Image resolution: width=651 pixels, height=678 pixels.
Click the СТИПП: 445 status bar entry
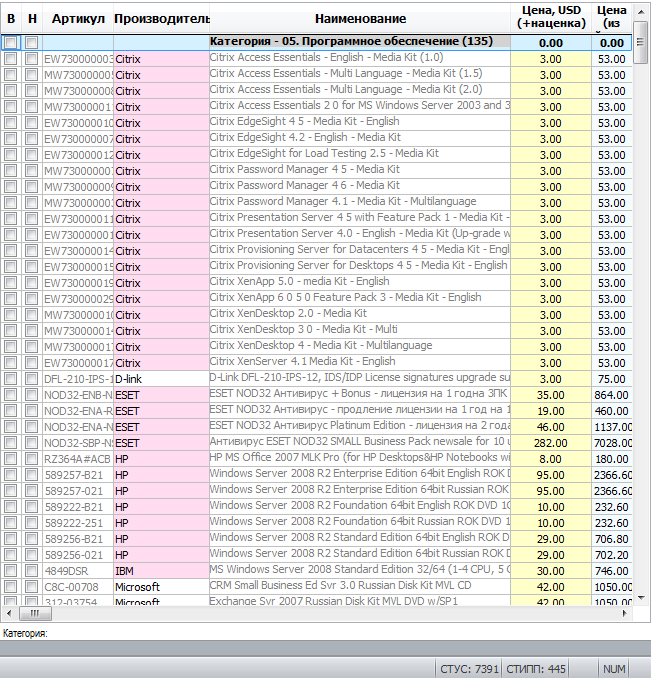536,669
